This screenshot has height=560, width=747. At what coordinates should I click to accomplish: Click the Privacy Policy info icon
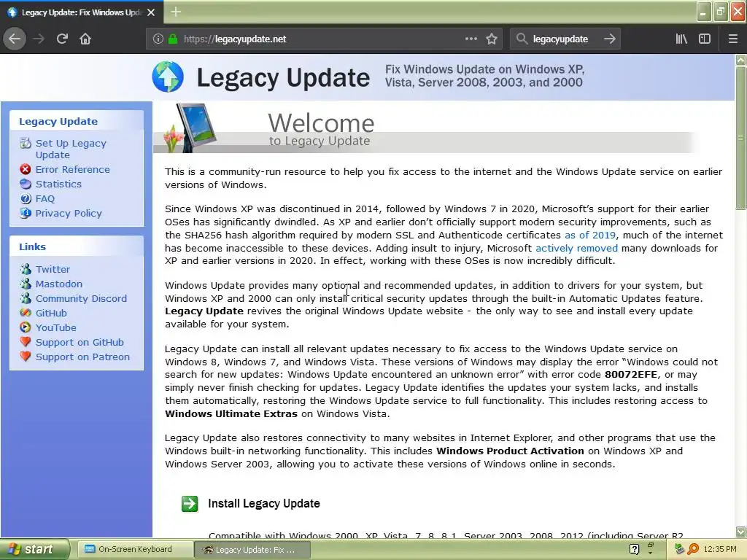(x=26, y=213)
